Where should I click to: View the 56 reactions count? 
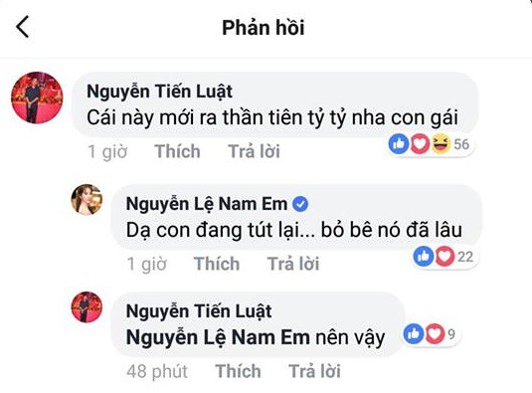tap(461, 144)
